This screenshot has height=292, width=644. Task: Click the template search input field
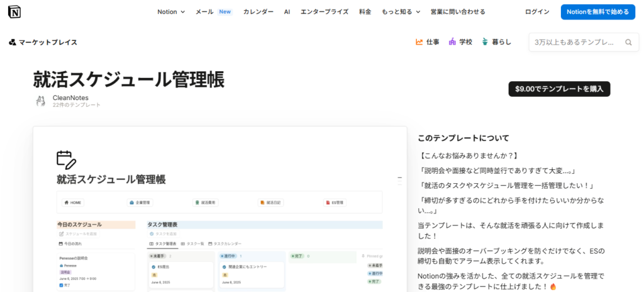point(584,42)
